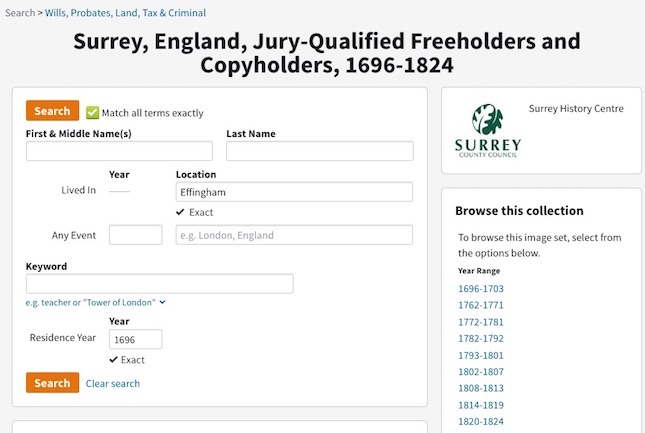Click the Any Event year box
This screenshot has height=433, width=645.
pyautogui.click(x=135, y=235)
